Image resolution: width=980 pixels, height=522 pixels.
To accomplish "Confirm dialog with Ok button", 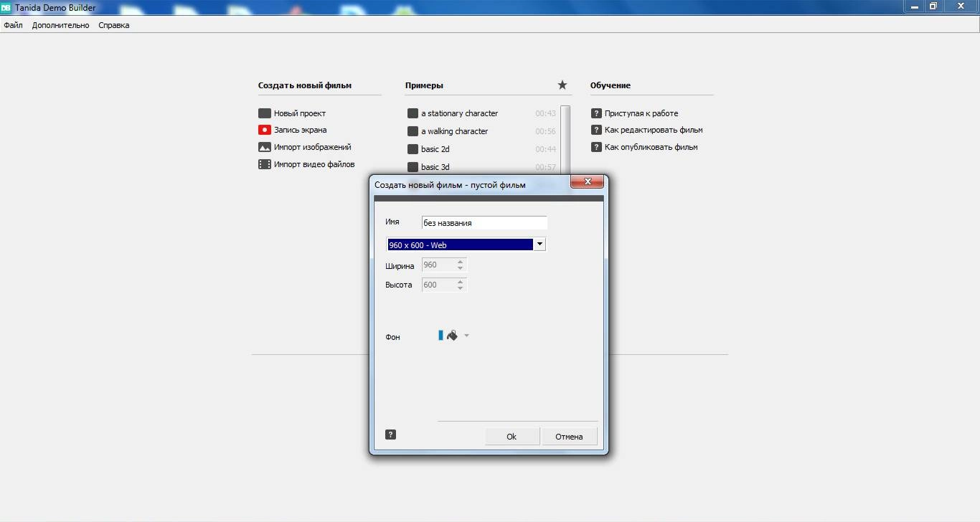I will 512,437.
